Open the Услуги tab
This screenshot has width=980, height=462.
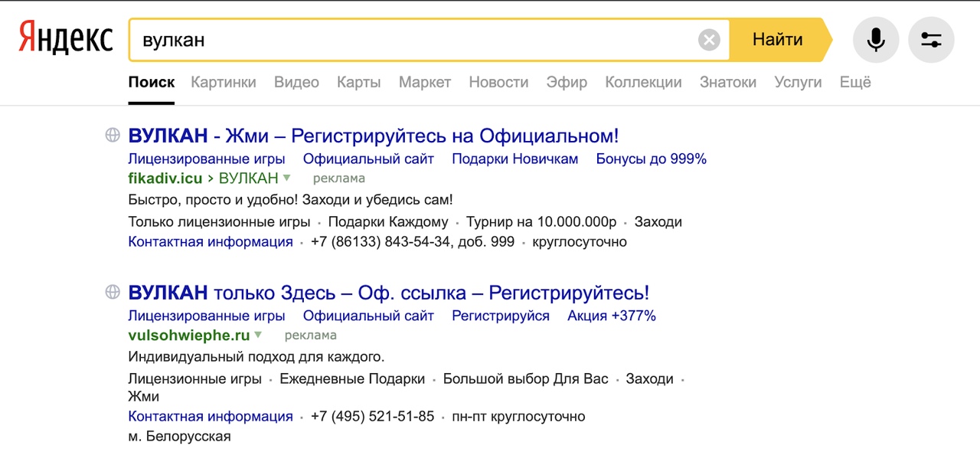(798, 82)
